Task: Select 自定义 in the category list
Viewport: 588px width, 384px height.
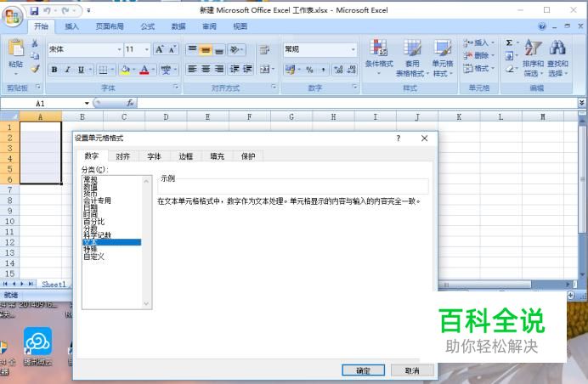Action: (x=112, y=257)
